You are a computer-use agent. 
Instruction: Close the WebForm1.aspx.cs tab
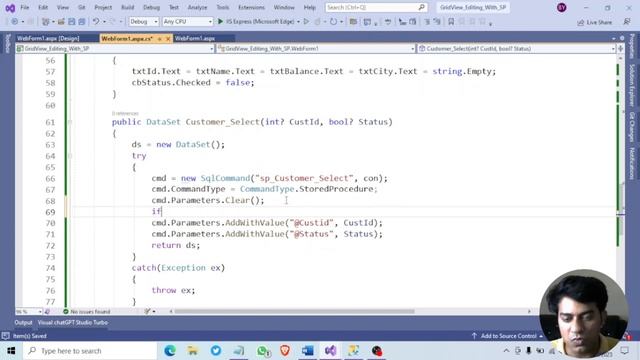pos(168,38)
